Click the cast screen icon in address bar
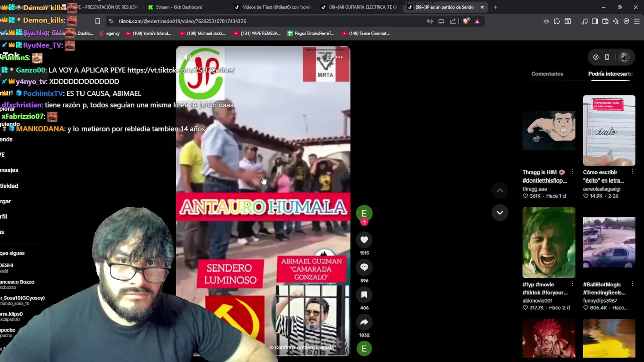Screen dimensions: 644x362 pos(441,21)
